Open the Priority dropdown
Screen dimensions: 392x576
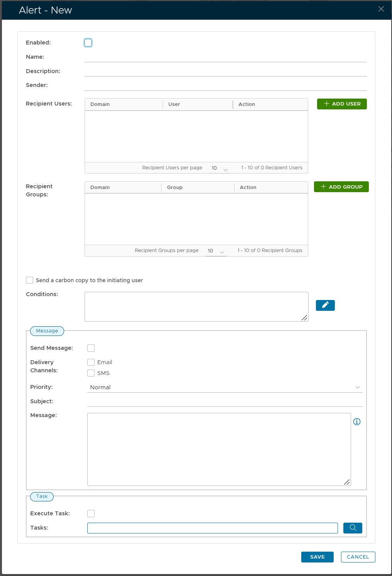click(225, 387)
